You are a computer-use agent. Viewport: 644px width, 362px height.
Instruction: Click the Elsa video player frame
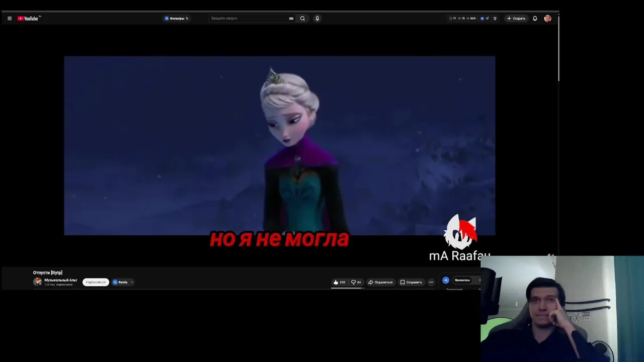point(279,146)
